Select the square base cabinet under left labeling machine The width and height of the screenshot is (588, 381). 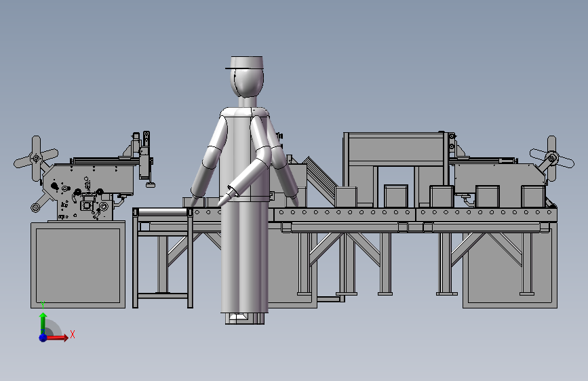(x=78, y=265)
